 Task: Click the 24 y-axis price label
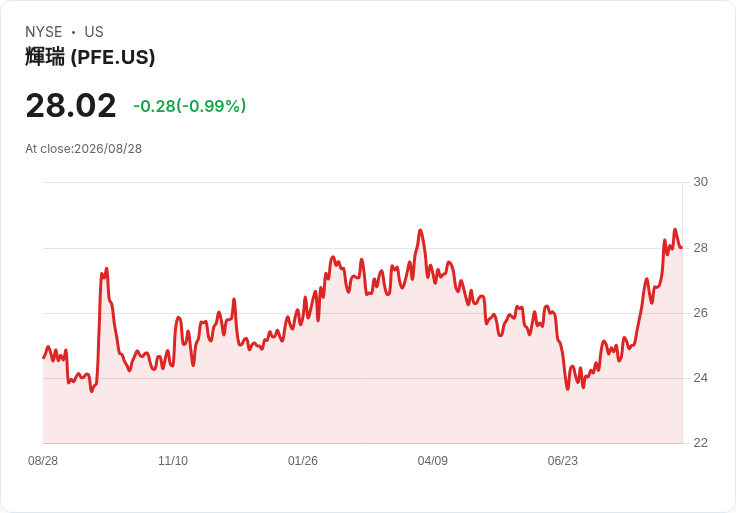700,378
